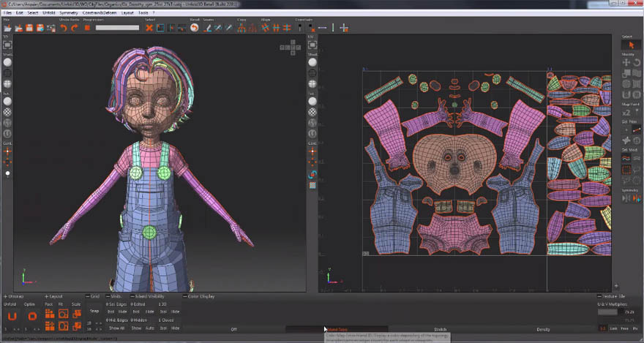Click the first Align icon in toolbar

(266, 28)
